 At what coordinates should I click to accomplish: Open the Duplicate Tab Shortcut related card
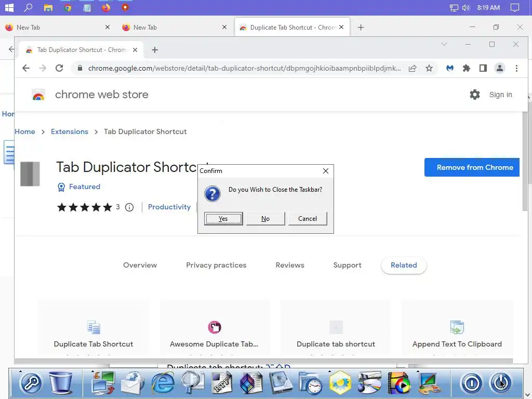pyautogui.click(x=94, y=328)
